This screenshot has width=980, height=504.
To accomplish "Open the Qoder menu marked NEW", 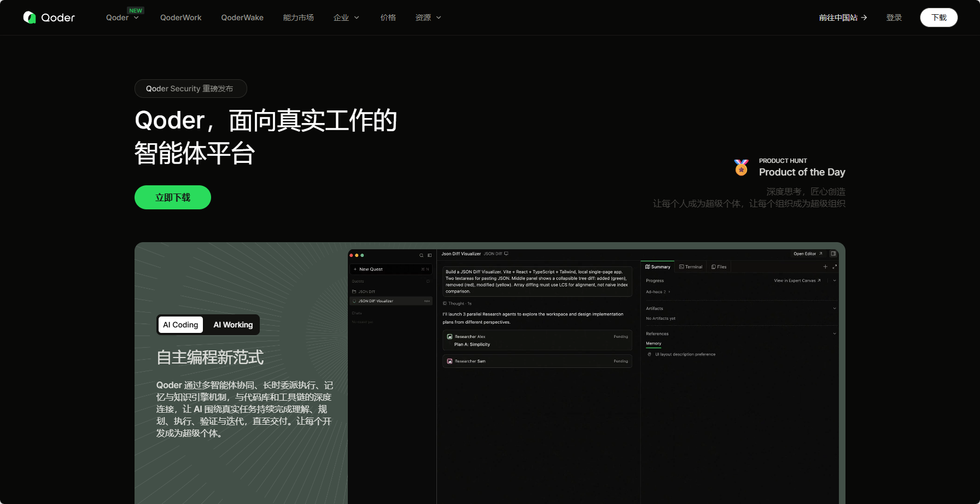I will [122, 17].
